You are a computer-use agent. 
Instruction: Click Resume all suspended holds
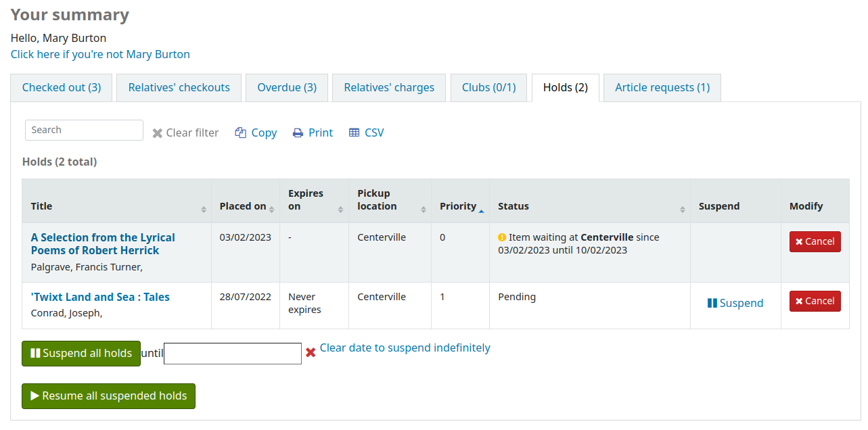[x=108, y=396]
